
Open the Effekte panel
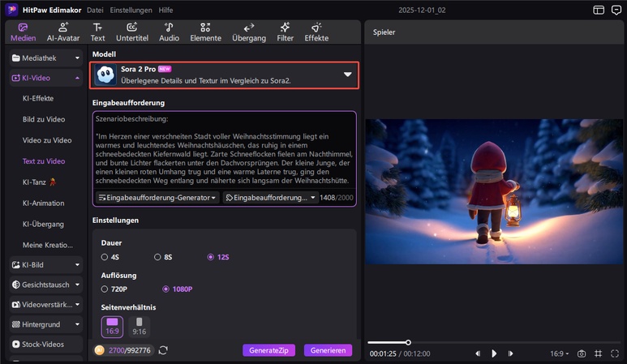(316, 32)
